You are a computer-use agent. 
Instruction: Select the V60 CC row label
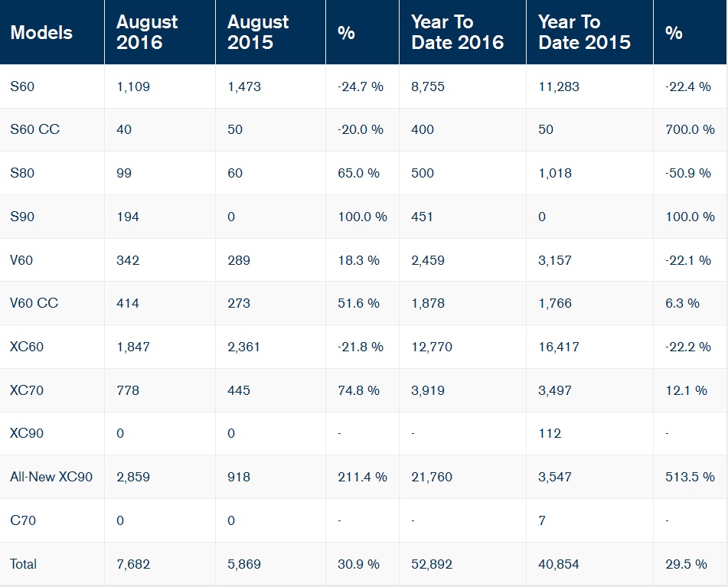(34, 303)
